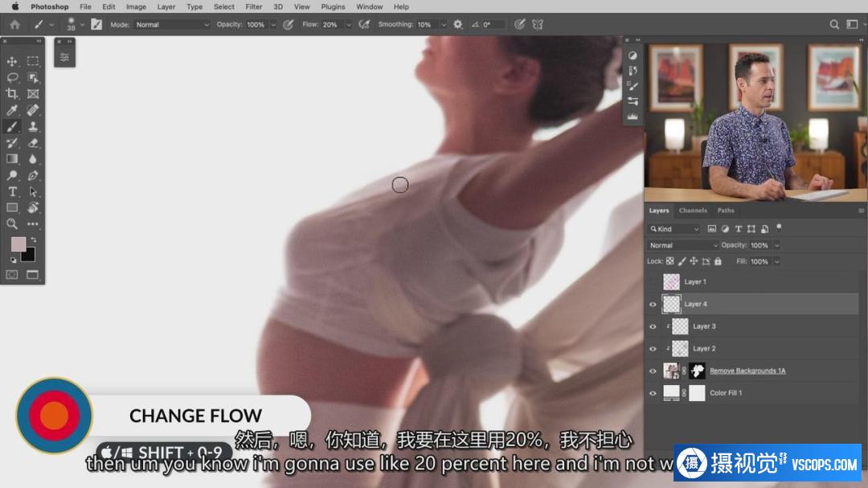Select the Type tool
868x488 pixels.
[x=11, y=191]
